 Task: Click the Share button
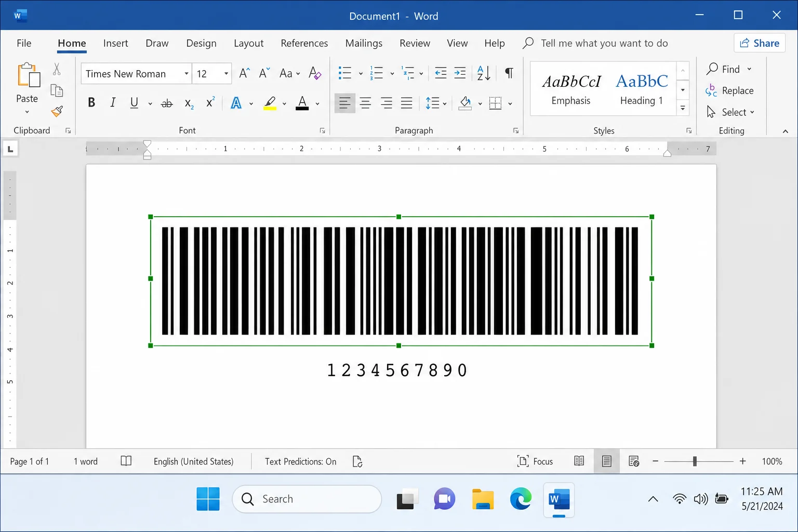coord(760,43)
